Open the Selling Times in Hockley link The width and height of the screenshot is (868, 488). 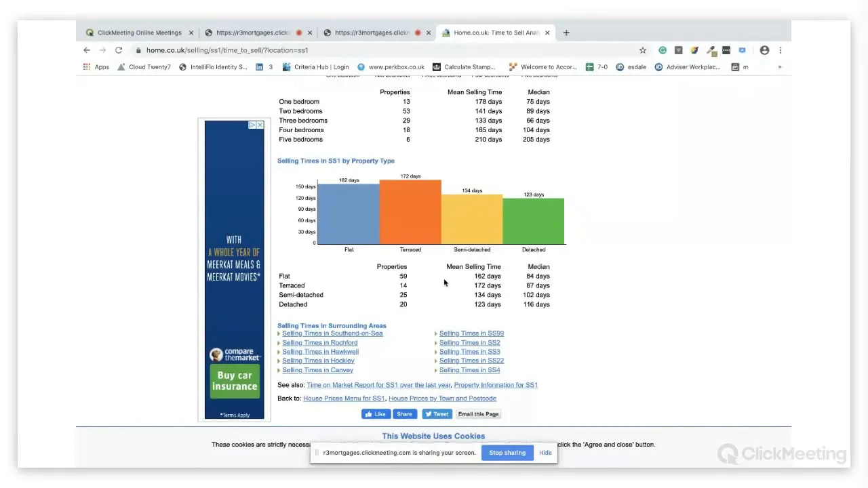click(x=318, y=361)
